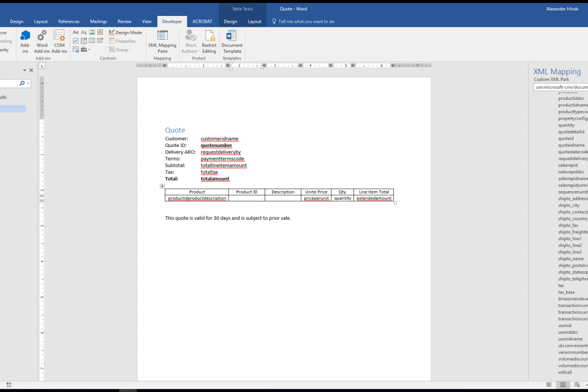
Task: Insert a Picture content control
Action: pos(91,32)
